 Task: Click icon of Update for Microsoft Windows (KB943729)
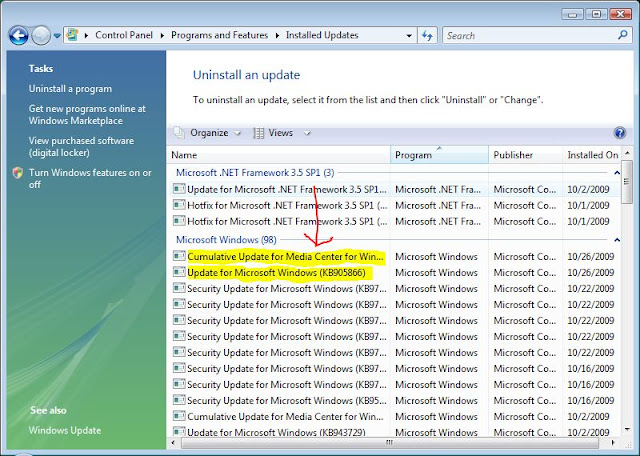[179, 432]
